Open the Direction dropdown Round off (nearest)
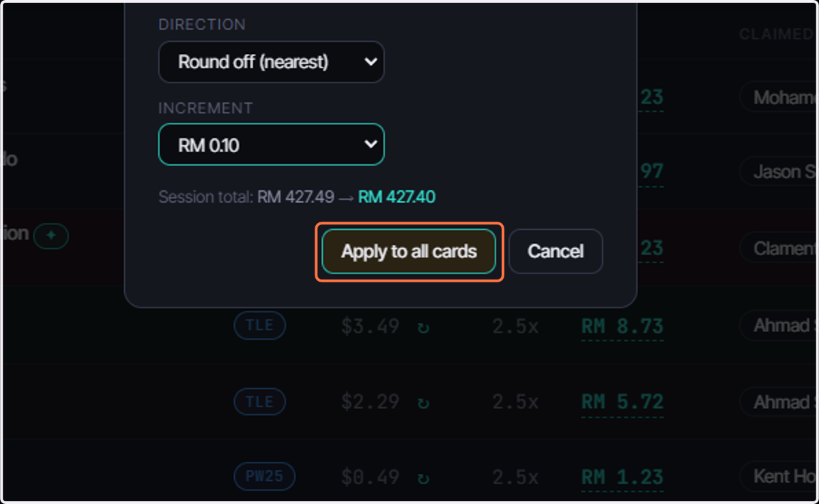Screen dimensions: 819x504 (271, 62)
